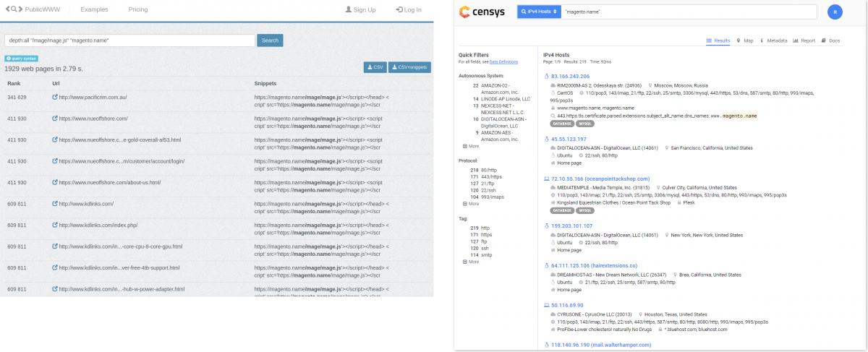Expand More under Autonomous System filters
868x352 pixels.
click(470, 146)
